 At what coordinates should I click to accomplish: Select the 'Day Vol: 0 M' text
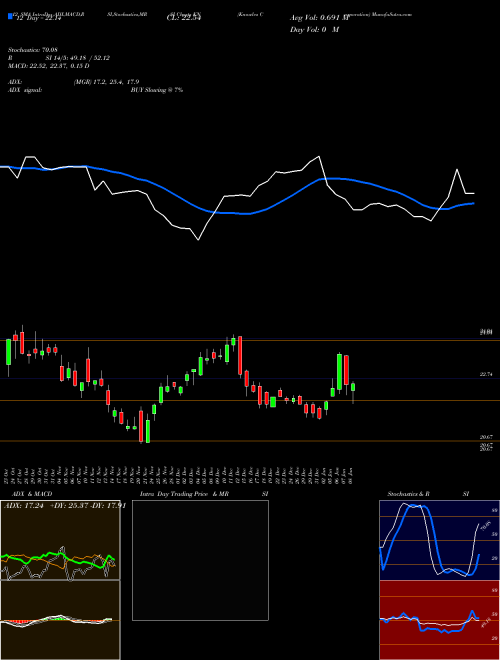[x=314, y=30]
